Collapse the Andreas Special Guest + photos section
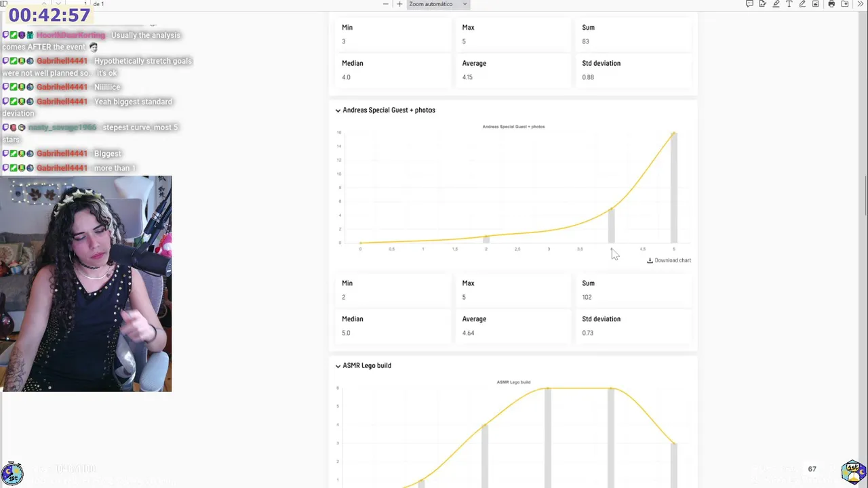Screen dimensions: 868x488 click(x=338, y=110)
